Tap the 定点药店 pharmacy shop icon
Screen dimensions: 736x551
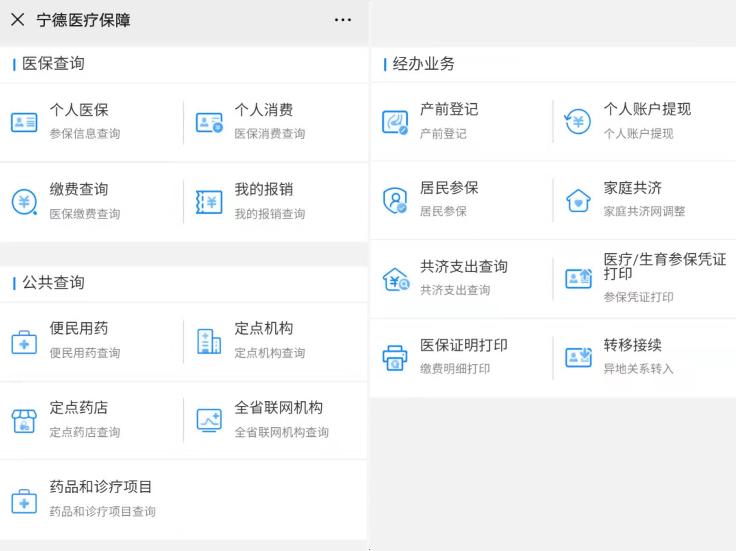24,421
